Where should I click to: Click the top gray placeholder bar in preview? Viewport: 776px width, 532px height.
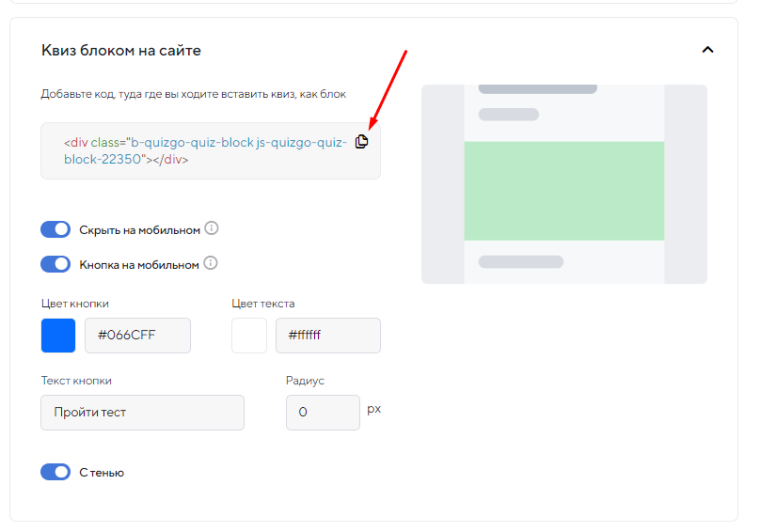(537, 89)
